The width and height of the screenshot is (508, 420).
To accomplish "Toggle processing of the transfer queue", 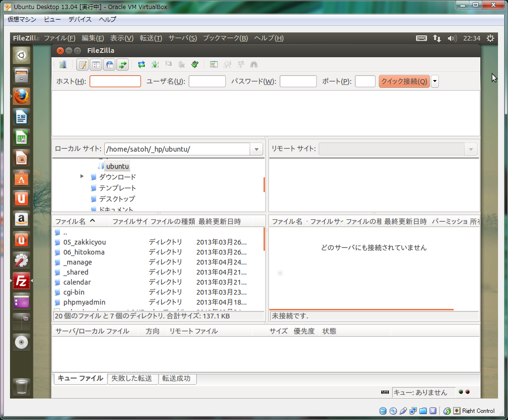I will pos(155,64).
